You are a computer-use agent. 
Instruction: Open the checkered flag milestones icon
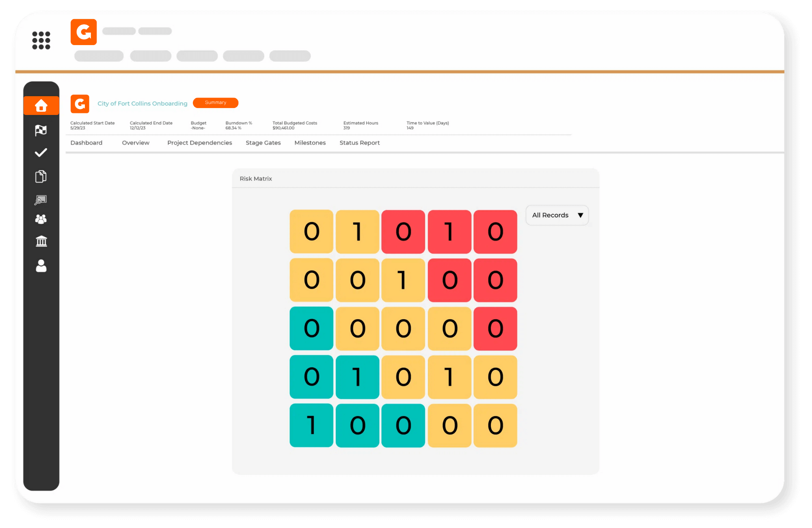[41, 130]
